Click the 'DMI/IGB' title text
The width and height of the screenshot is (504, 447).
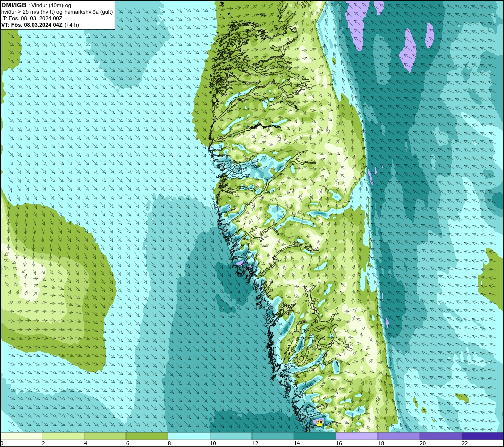pyautogui.click(x=14, y=5)
